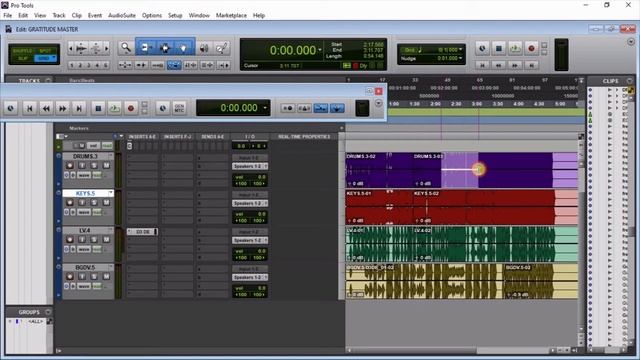Click Stop in floating Transport window
640x360 pixels.
[98, 108]
